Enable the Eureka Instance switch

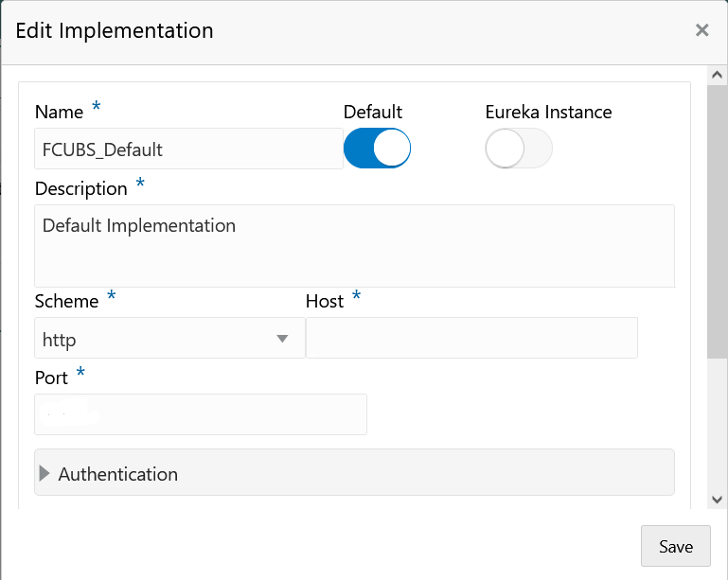[518, 149]
